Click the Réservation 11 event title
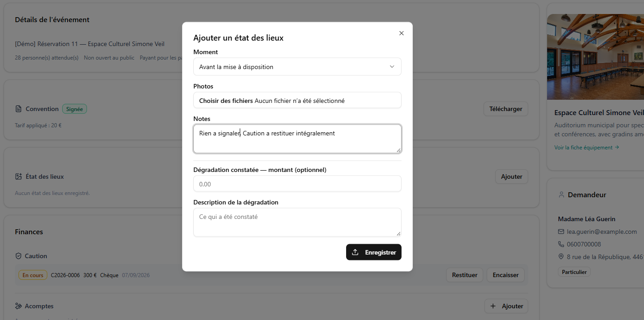Viewport: 644px width, 320px height. (x=90, y=44)
